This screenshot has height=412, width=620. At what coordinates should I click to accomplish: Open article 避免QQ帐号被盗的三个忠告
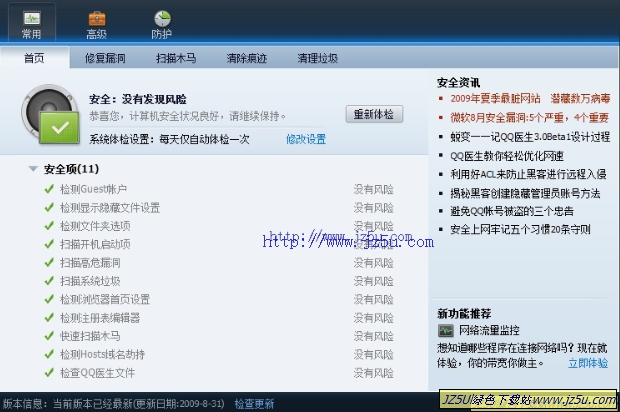(x=512, y=211)
